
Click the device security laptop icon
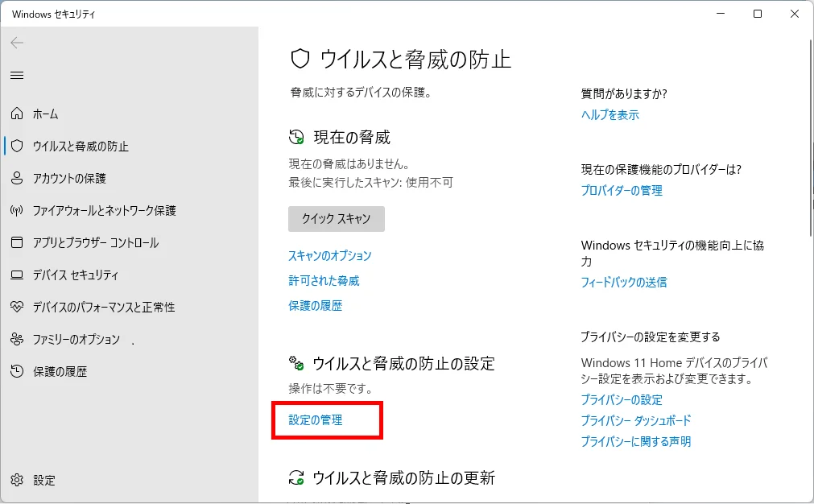tap(17, 275)
